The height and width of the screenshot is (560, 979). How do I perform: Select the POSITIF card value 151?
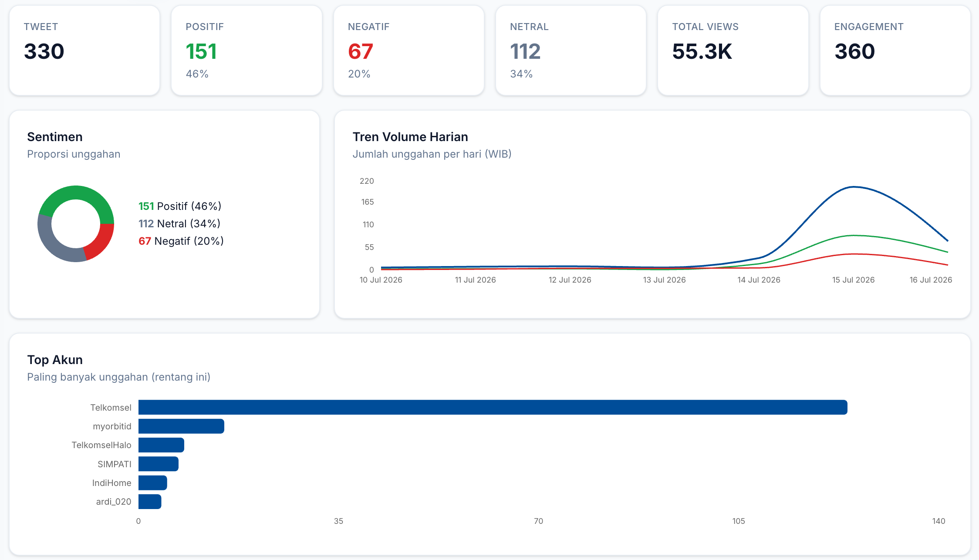coord(201,51)
